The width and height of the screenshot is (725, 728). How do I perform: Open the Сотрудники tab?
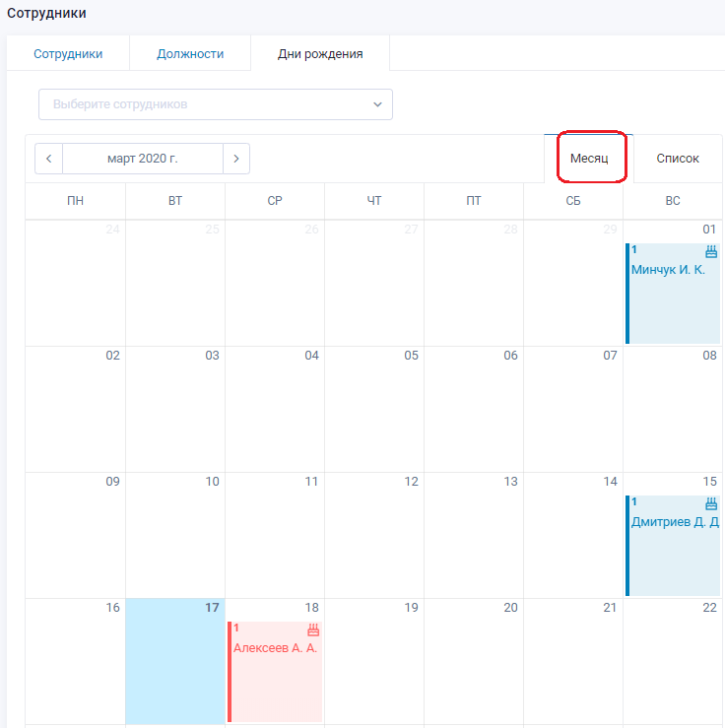click(x=68, y=54)
